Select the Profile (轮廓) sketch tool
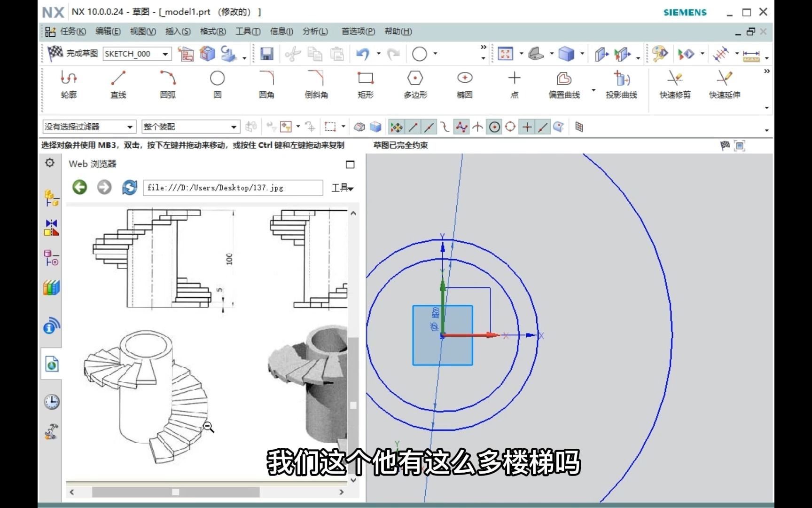 pyautogui.click(x=69, y=85)
